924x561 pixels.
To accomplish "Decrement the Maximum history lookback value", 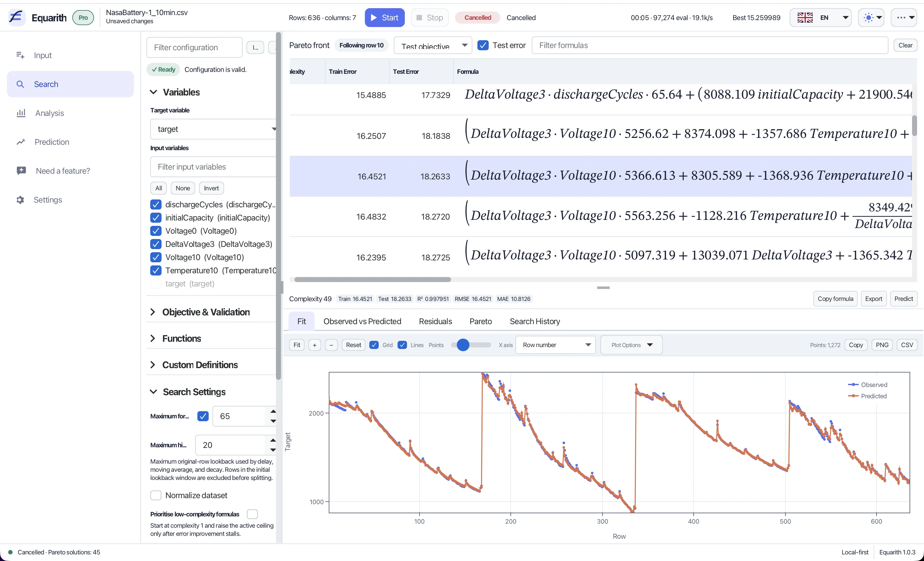I will click(273, 450).
